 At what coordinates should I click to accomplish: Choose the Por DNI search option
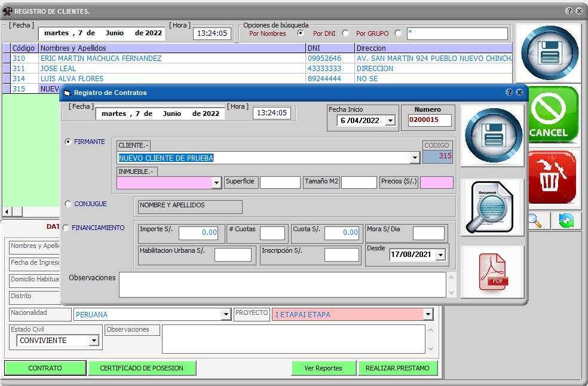pos(345,33)
